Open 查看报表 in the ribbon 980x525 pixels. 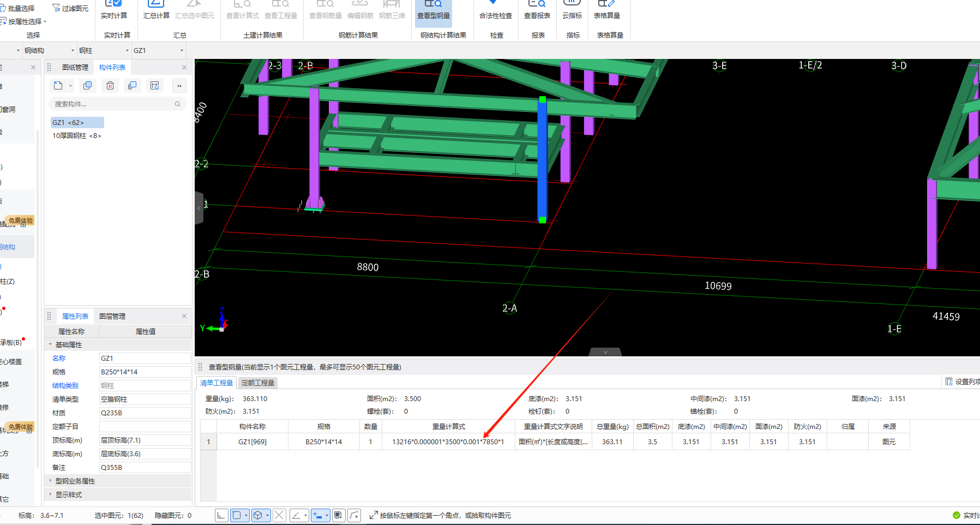coord(537,10)
